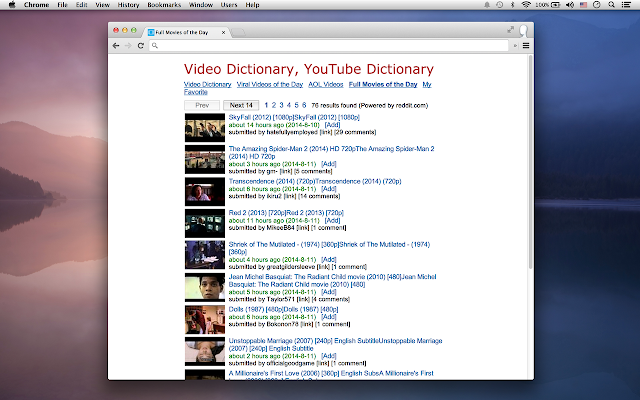Go to results page 4
The image size is (640, 400).
[289, 105]
